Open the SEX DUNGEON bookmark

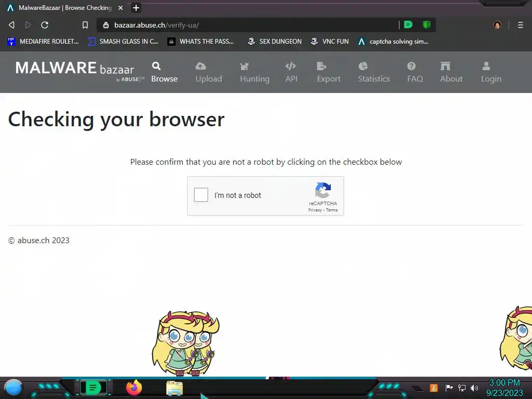274,42
